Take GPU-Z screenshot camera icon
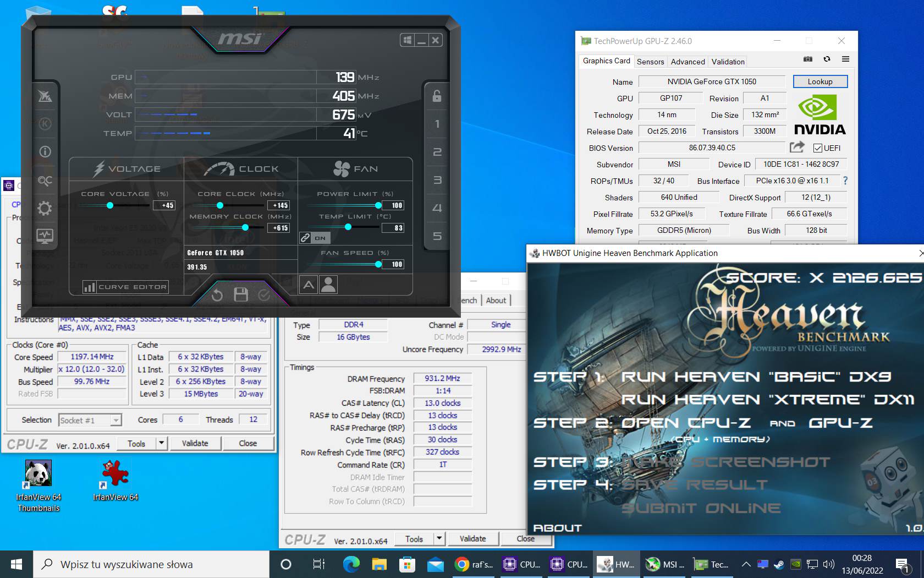Image resolution: width=924 pixels, height=578 pixels. pos(808,59)
